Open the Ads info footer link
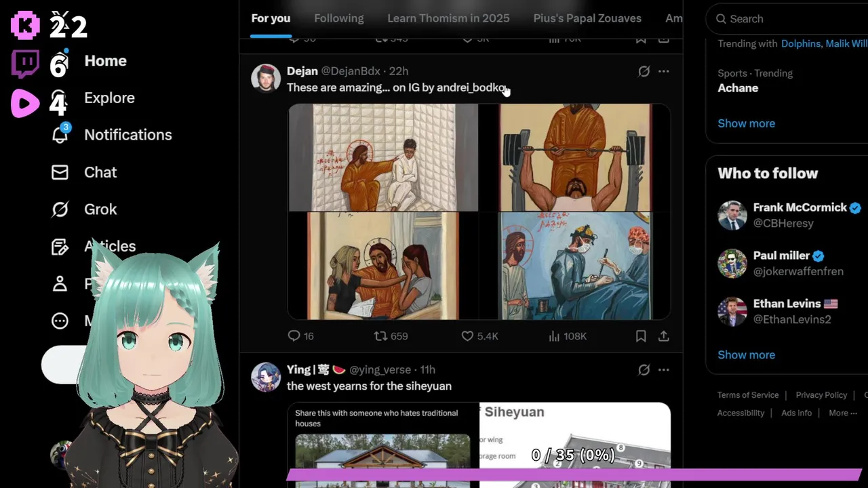This screenshot has width=868, height=488. [x=796, y=413]
